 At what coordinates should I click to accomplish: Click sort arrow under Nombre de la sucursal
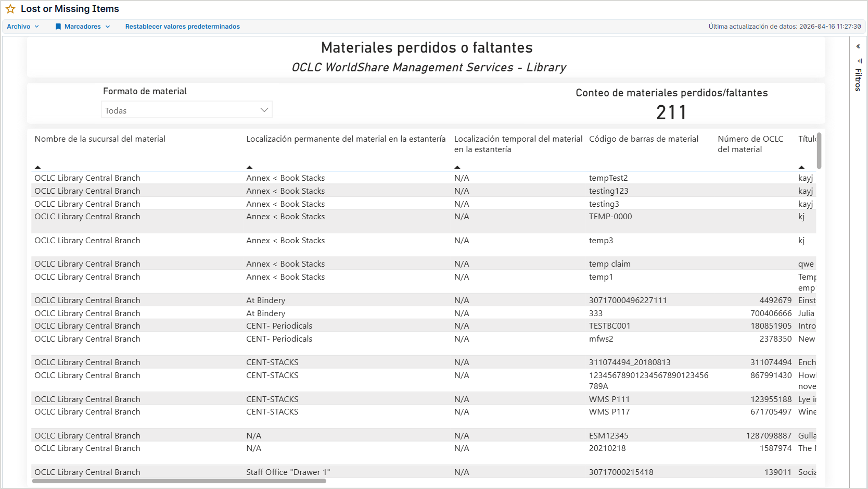click(37, 167)
